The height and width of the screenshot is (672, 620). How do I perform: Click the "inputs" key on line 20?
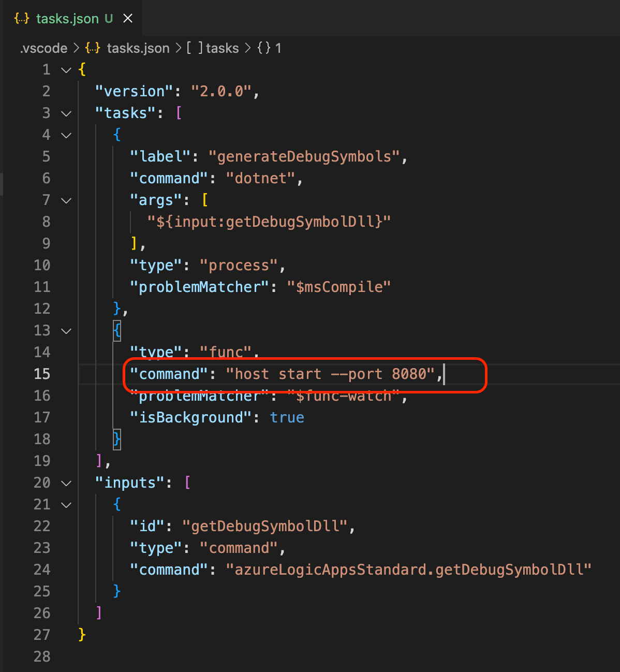coord(130,483)
